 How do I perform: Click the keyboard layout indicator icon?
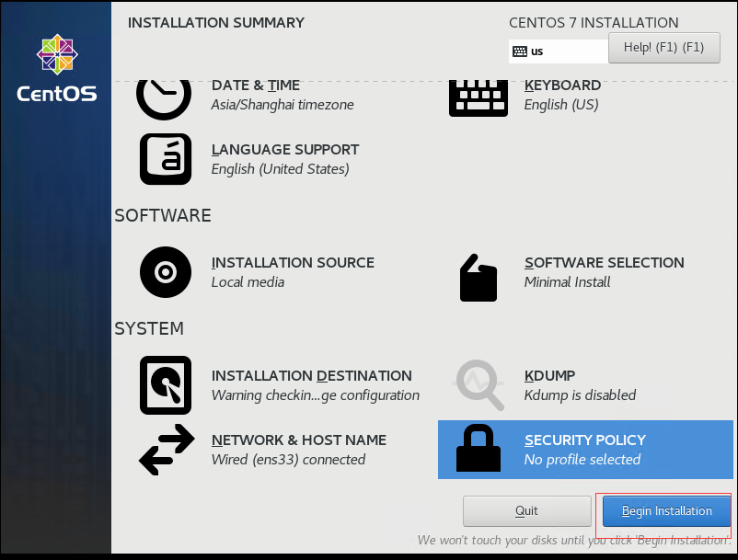tap(520, 51)
